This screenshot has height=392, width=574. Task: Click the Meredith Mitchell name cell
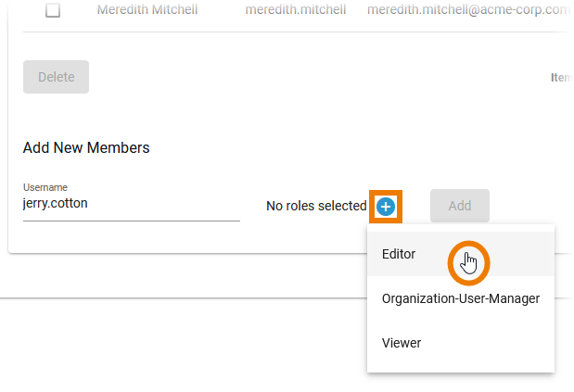(153, 10)
